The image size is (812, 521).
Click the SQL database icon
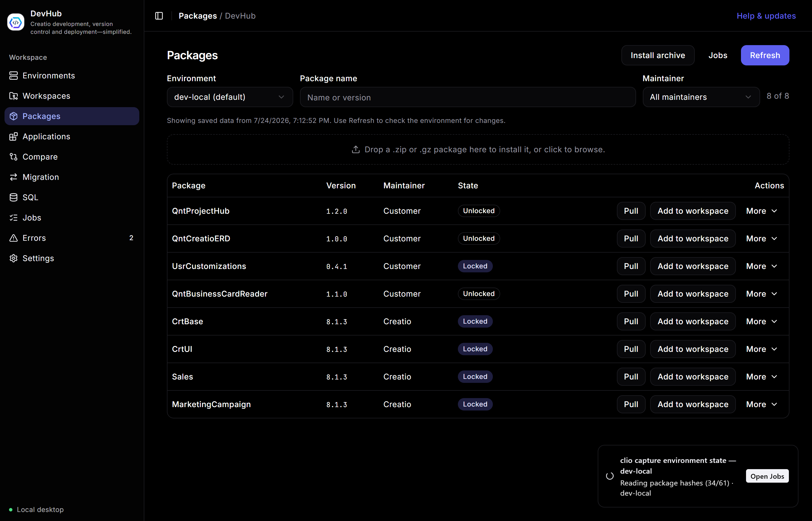(x=14, y=197)
